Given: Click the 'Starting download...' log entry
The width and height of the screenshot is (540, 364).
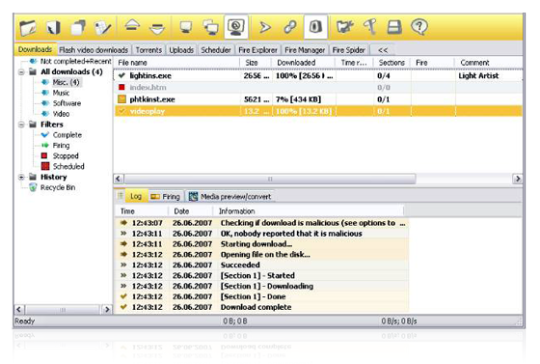Looking at the screenshot, I should [x=262, y=244].
